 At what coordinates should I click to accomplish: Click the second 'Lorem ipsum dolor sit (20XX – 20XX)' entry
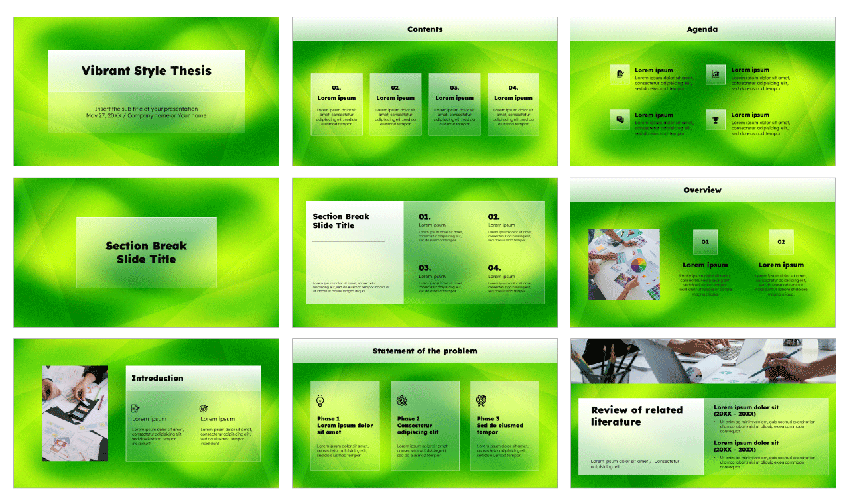click(x=746, y=446)
